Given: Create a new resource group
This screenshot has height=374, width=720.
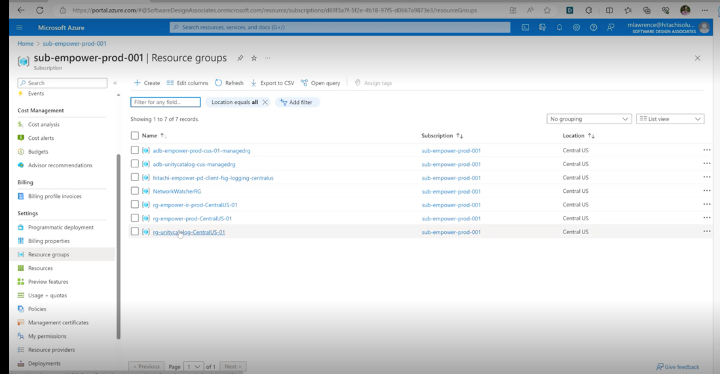Looking at the screenshot, I should 147,83.
